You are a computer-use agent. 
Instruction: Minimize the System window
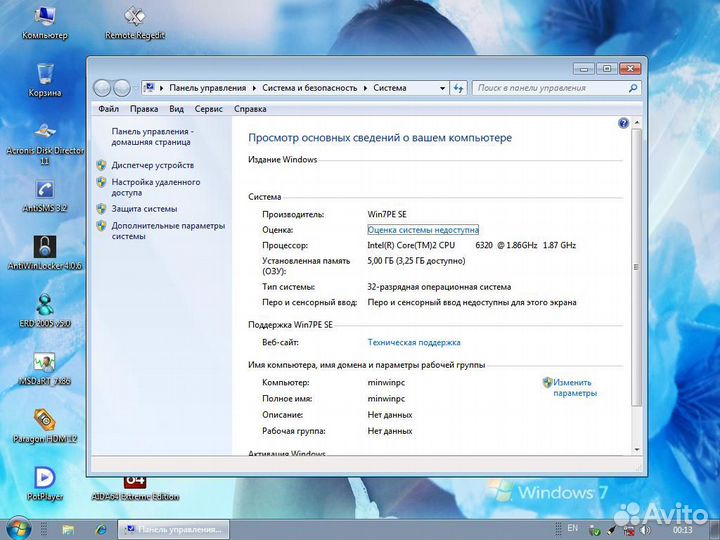[584, 69]
